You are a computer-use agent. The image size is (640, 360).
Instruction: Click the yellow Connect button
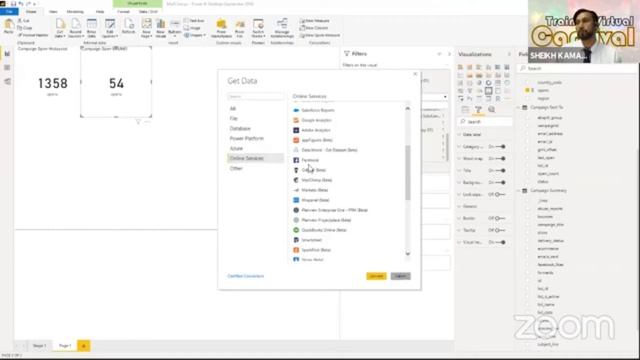pos(376,276)
